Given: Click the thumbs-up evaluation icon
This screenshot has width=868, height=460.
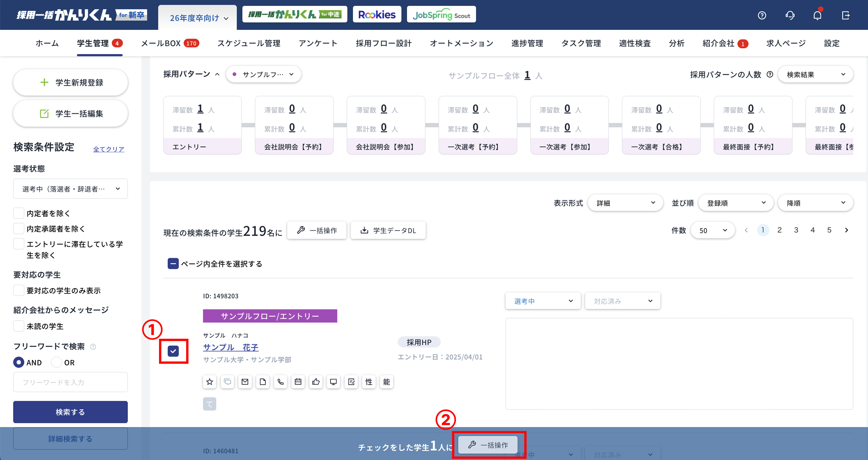Looking at the screenshot, I should 316,381.
